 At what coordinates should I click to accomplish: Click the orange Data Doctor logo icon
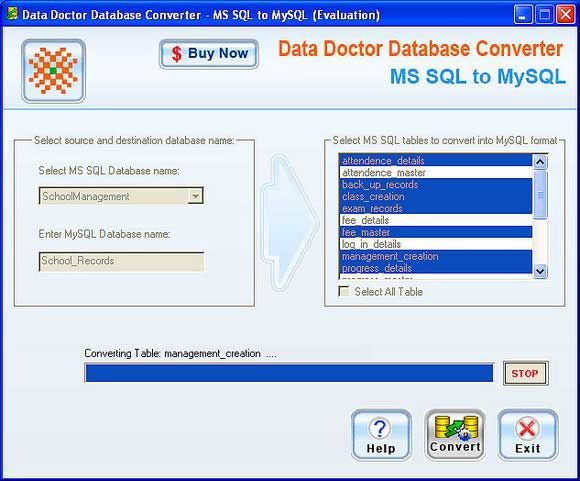[53, 71]
